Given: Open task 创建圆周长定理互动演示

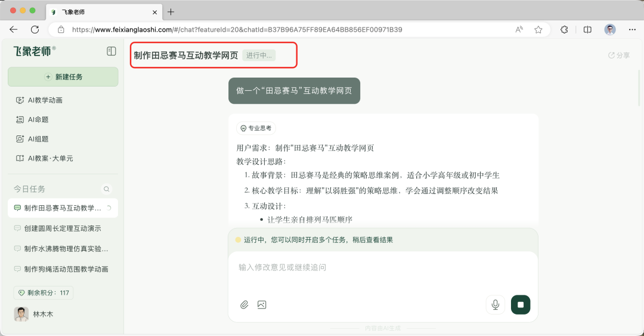Looking at the screenshot, I should (x=63, y=228).
